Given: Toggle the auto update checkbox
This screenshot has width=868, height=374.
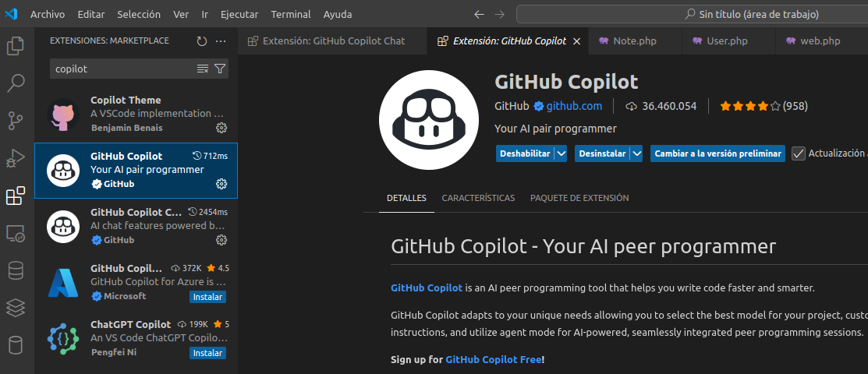Looking at the screenshot, I should (x=799, y=153).
